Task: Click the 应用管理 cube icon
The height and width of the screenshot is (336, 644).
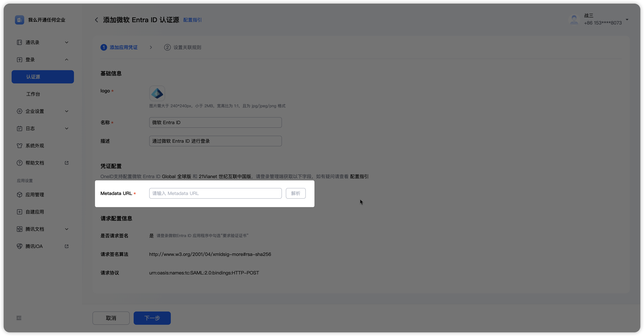Action: [20, 194]
